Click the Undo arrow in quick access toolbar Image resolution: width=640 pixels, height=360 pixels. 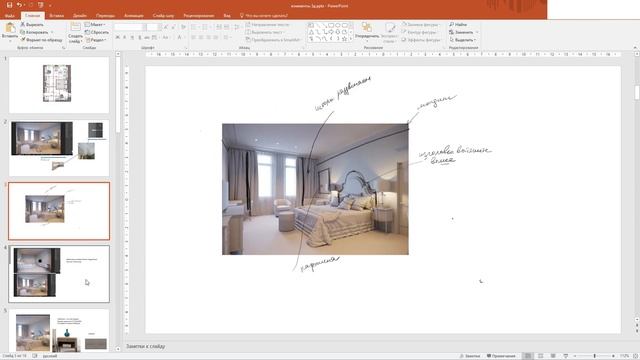19,5
